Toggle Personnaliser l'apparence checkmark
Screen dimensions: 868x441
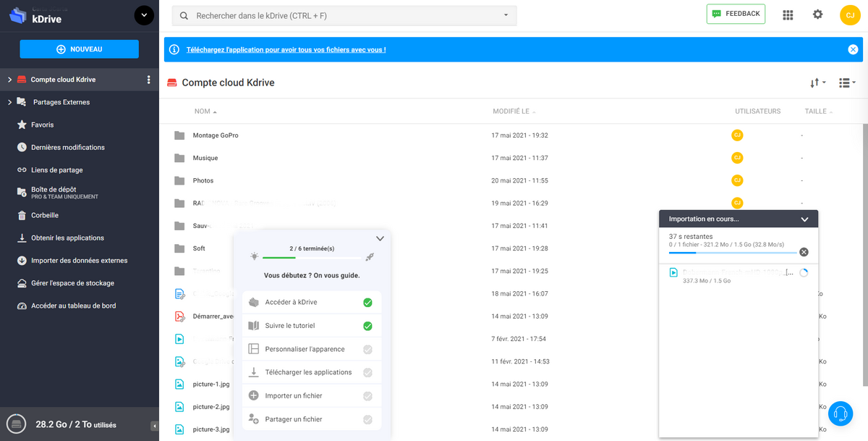coord(367,349)
